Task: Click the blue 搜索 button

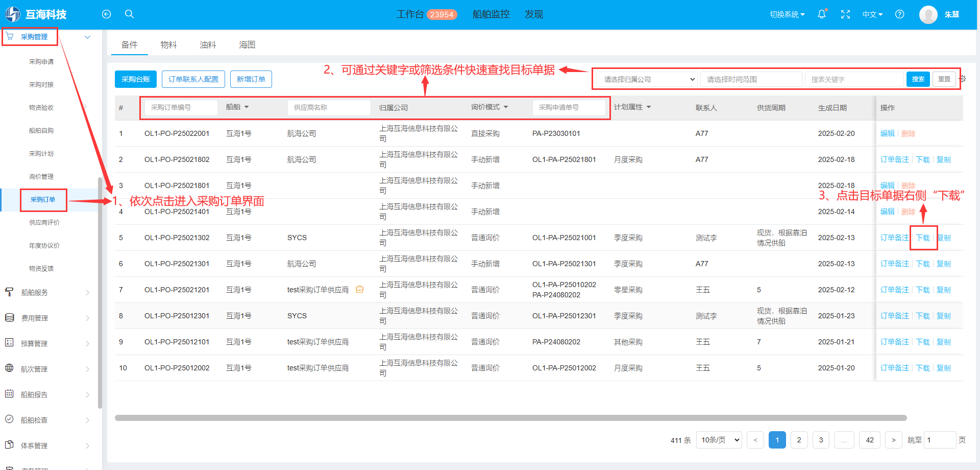Action: [918, 79]
